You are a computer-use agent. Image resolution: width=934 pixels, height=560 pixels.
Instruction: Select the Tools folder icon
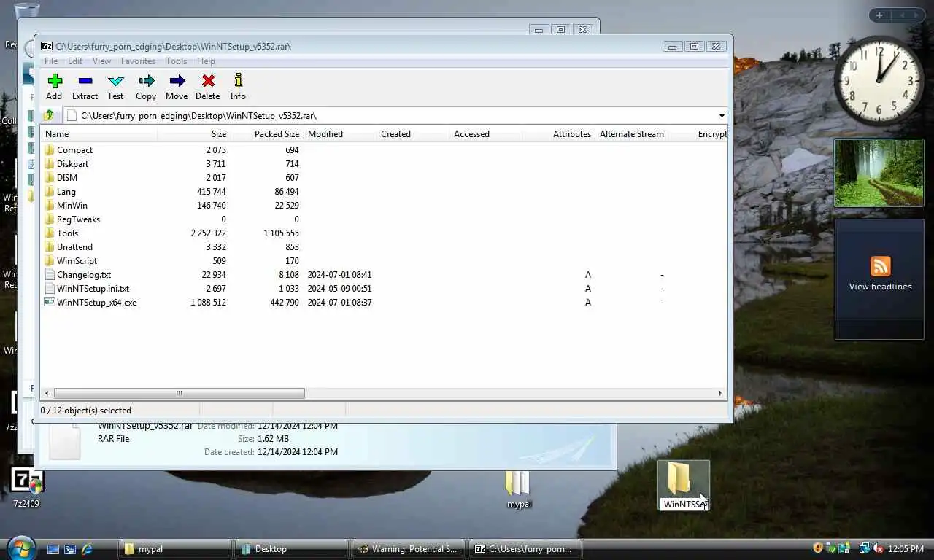pyautogui.click(x=50, y=233)
